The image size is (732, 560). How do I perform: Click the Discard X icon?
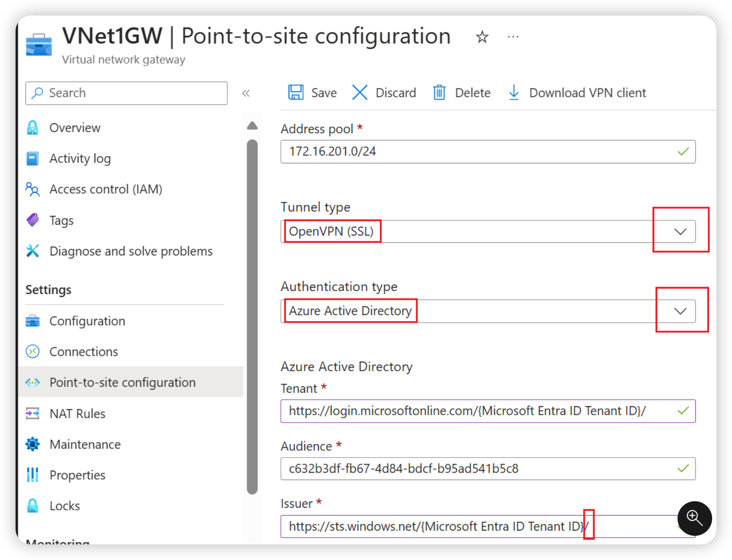pyautogui.click(x=360, y=92)
